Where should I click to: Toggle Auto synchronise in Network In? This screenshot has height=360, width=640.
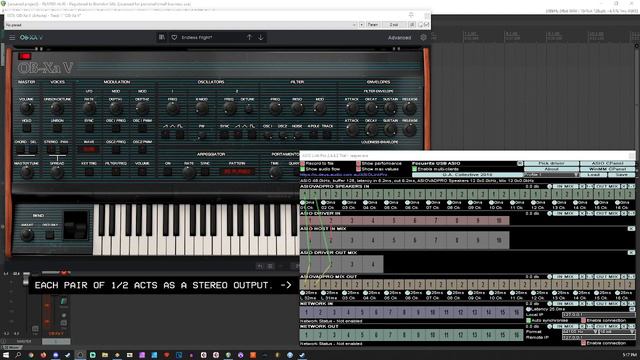pos(529,320)
